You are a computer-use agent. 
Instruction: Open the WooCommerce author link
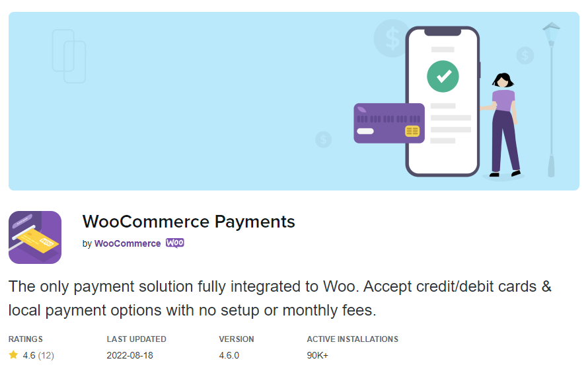coord(128,243)
